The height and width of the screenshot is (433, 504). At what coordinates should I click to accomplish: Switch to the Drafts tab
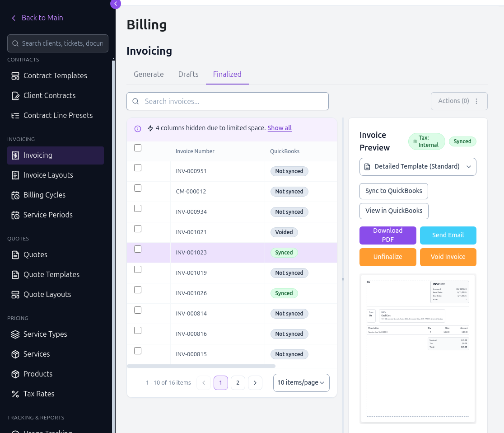pos(188,74)
